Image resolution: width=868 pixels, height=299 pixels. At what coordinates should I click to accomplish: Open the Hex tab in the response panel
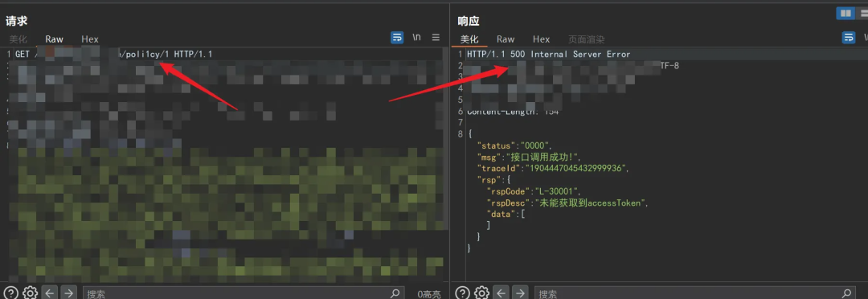(x=542, y=39)
